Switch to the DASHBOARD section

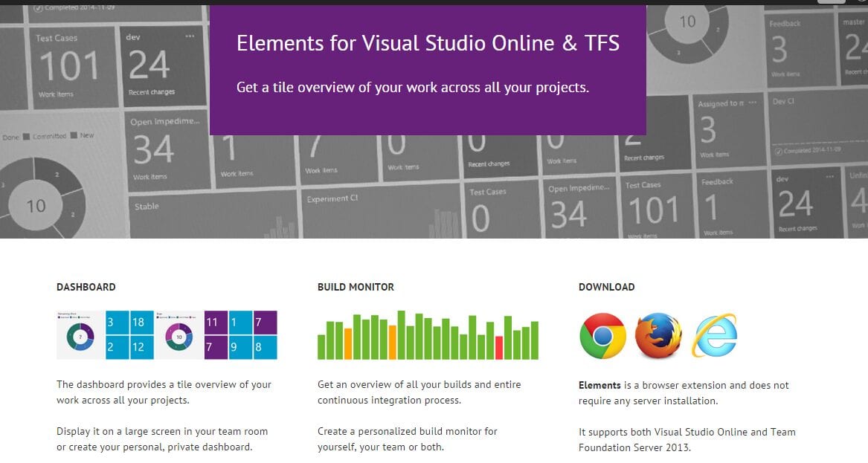point(86,287)
